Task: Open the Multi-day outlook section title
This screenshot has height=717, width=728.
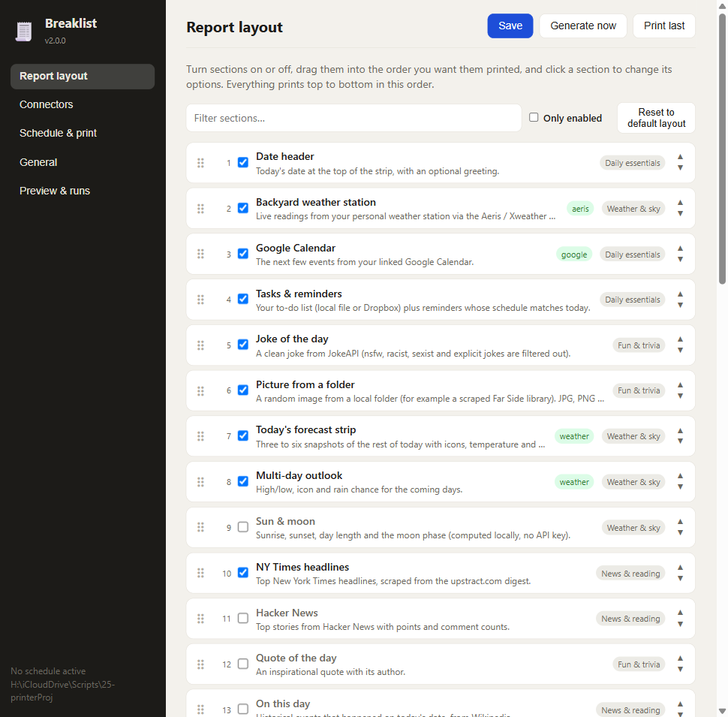Action: tap(299, 475)
